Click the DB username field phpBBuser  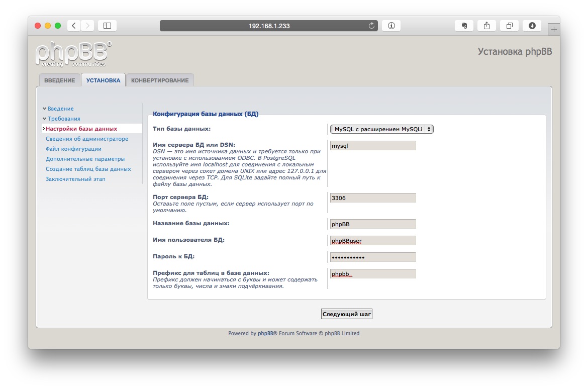coord(373,240)
